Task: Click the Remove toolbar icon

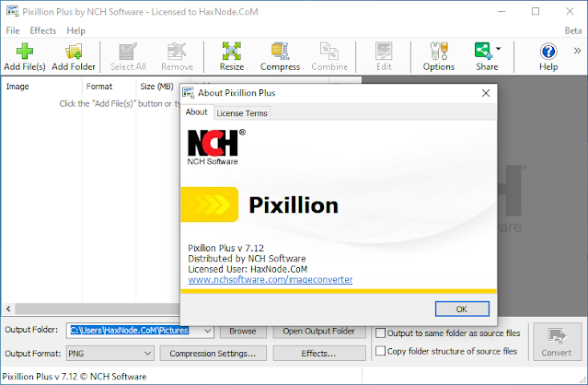Action: 177,56
